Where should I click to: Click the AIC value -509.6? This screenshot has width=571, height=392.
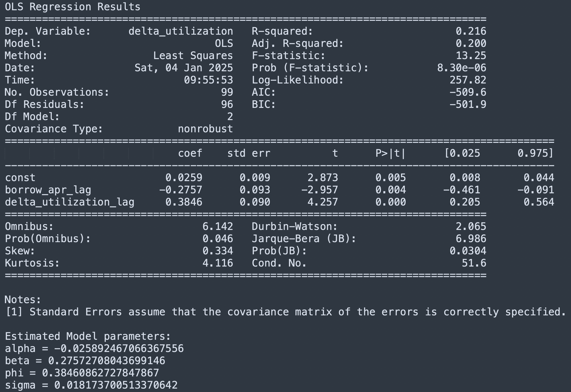point(467,92)
